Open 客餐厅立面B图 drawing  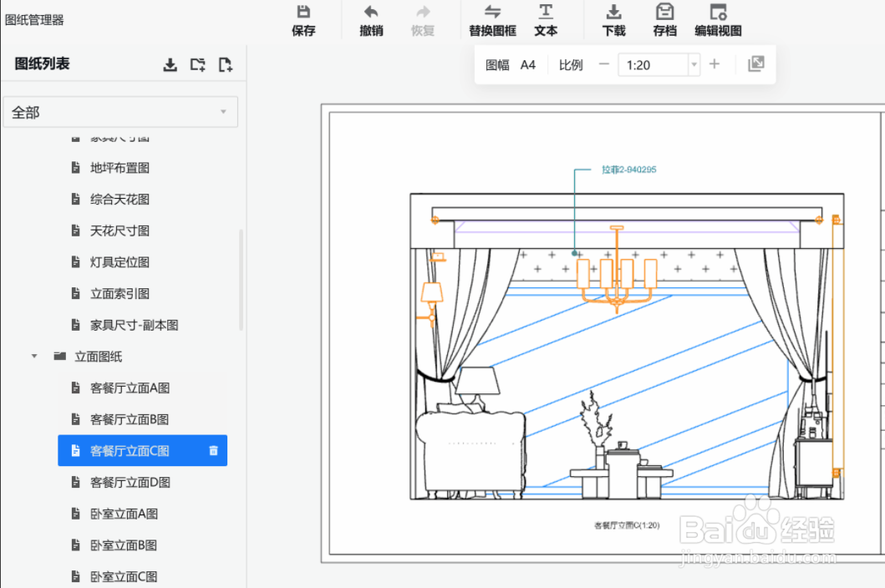pos(130,419)
